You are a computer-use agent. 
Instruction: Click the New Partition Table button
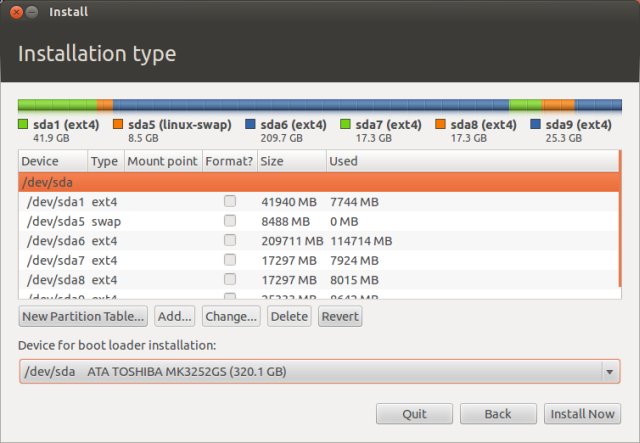tap(83, 316)
